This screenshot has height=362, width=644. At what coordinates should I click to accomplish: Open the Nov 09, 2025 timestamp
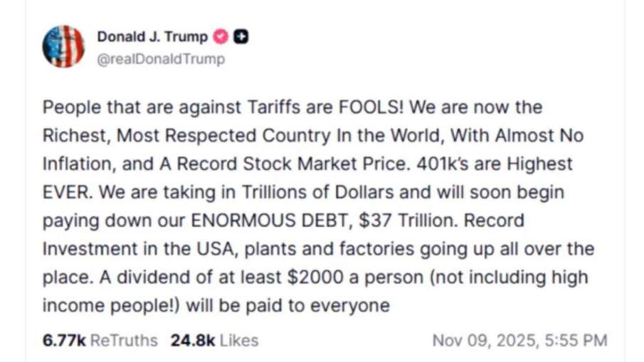point(519,341)
